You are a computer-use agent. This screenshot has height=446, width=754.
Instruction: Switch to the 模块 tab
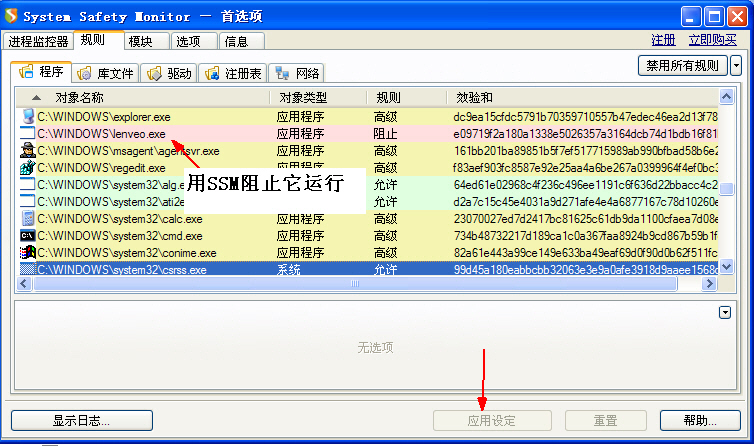tap(147, 41)
